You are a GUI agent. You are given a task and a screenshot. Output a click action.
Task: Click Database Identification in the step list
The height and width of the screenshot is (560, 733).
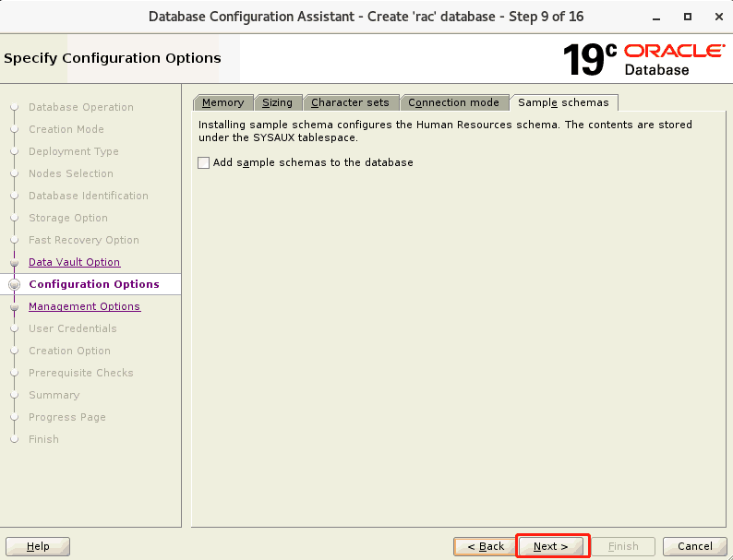[89, 196]
